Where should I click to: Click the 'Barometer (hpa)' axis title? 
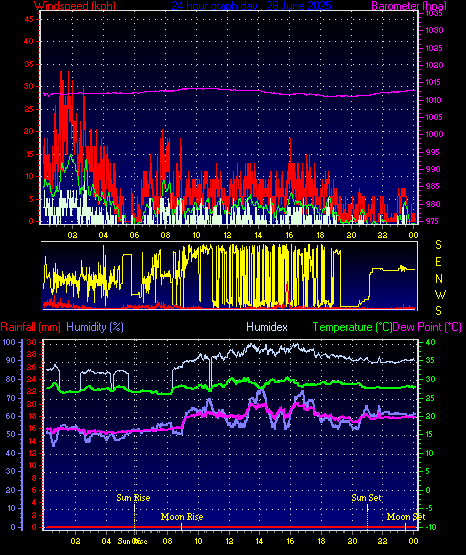(x=409, y=5)
